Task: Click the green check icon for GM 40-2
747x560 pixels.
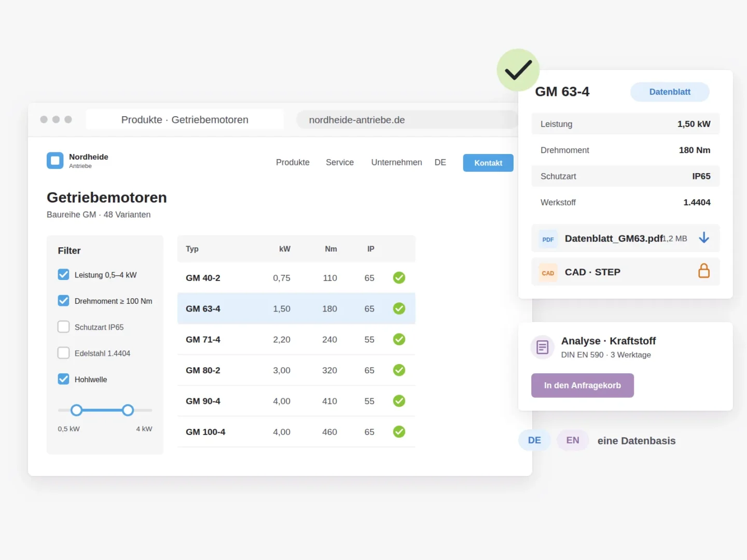Action: tap(399, 278)
